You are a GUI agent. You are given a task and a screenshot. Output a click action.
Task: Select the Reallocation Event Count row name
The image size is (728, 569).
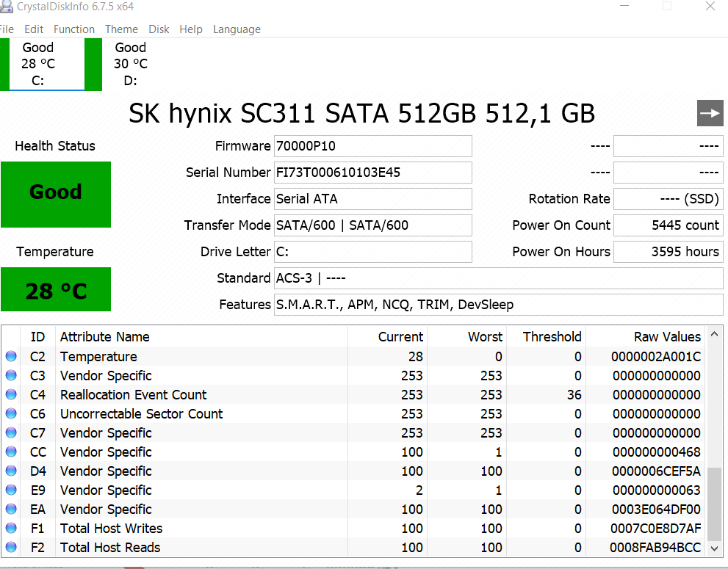pyautogui.click(x=133, y=394)
